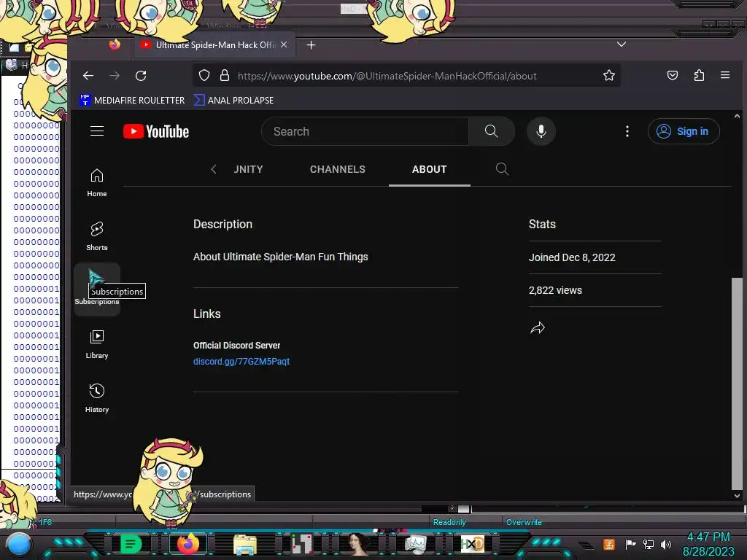Expand the list all tabs chevron
The image size is (747, 560).
point(622,44)
